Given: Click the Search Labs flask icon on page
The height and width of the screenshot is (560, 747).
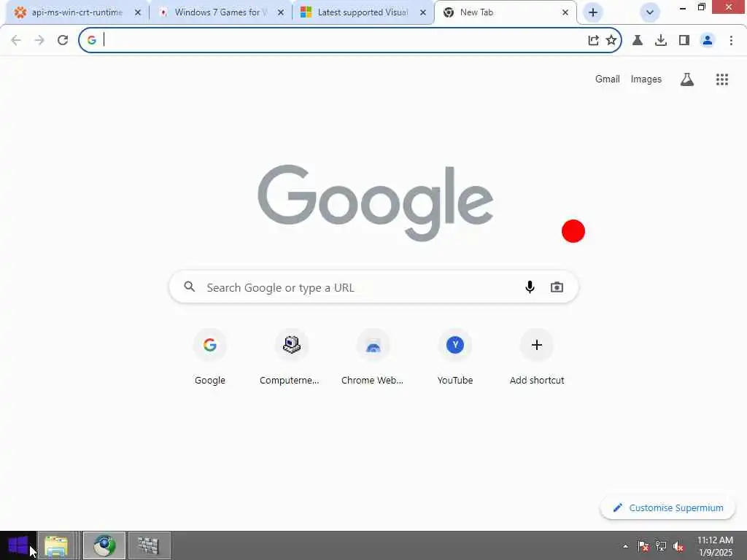Looking at the screenshot, I should click(x=687, y=79).
